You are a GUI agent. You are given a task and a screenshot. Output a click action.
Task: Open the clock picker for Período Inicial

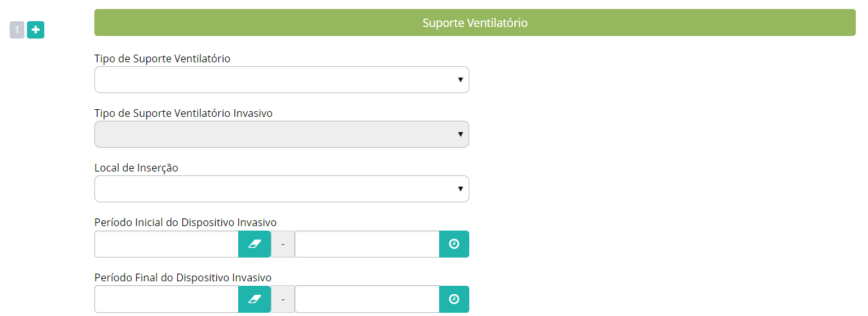[x=454, y=244]
